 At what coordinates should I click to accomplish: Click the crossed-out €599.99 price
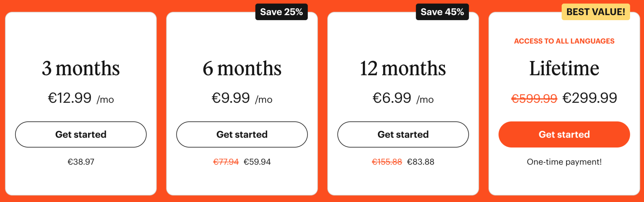(x=534, y=98)
